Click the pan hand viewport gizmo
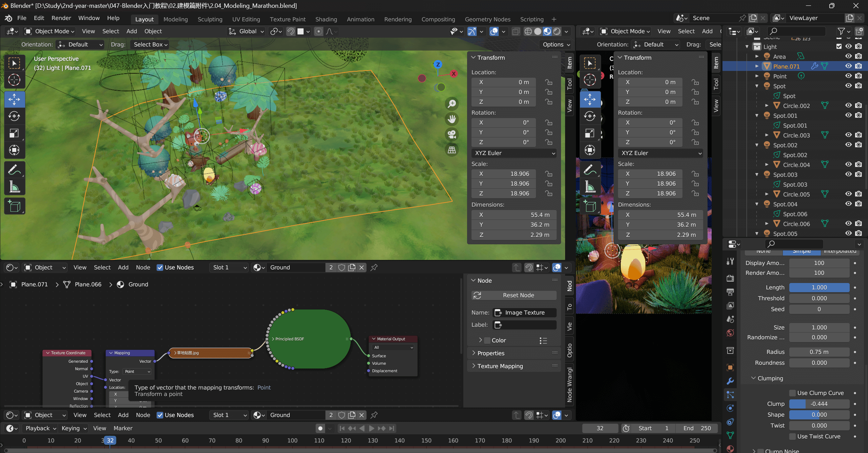Screen dimensions: 868x453 pos(452,119)
